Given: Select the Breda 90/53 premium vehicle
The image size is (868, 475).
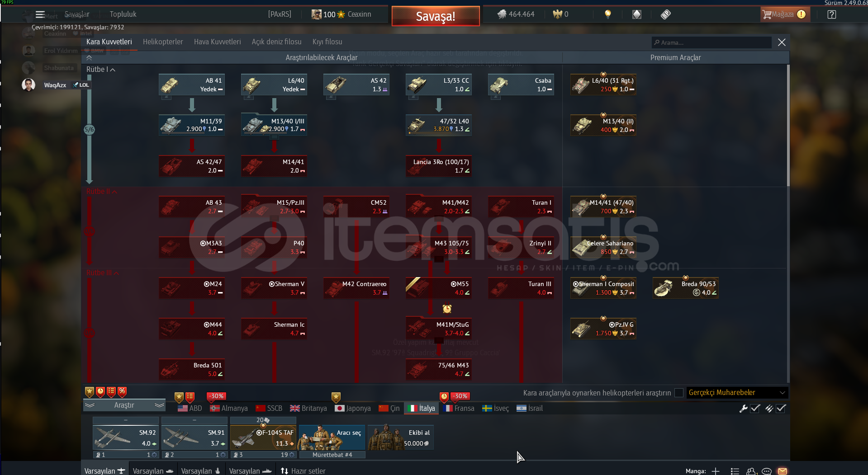Looking at the screenshot, I should [686, 288].
